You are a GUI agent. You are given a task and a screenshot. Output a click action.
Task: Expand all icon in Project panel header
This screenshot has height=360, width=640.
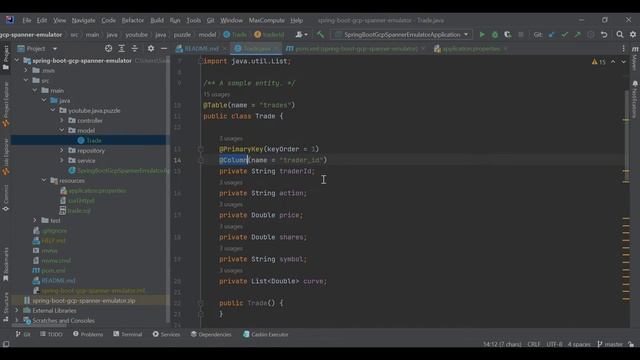(122, 49)
